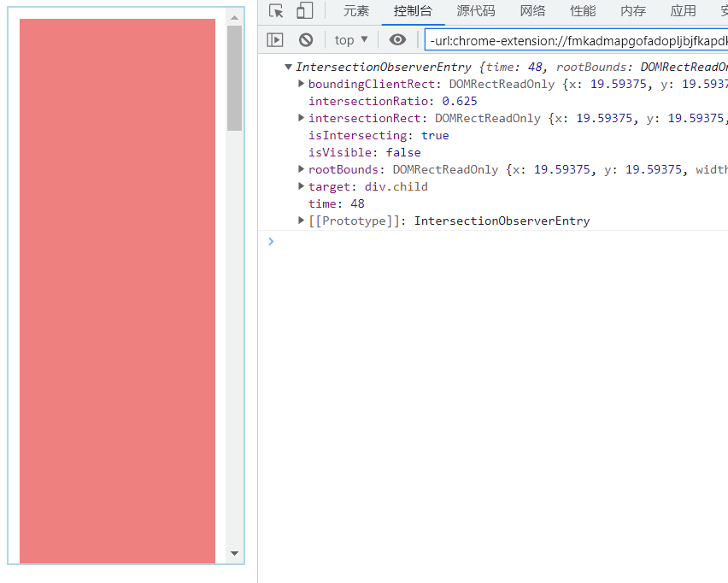Click the page scrollbar thumb

[x=234, y=78]
